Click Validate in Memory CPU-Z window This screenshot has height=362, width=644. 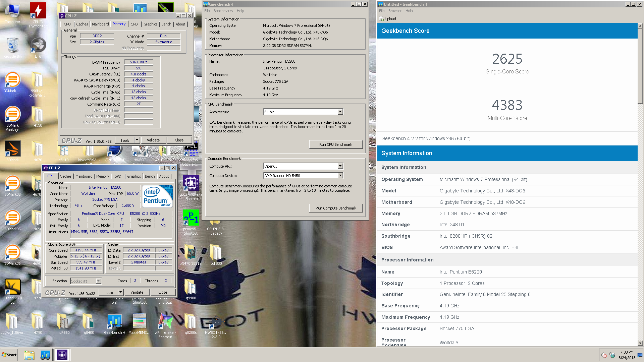[x=153, y=140]
